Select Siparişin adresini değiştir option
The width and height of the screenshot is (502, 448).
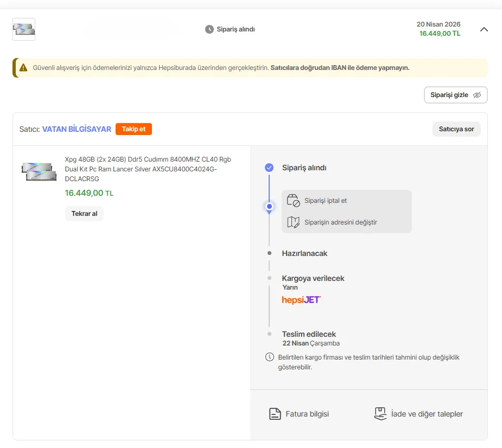tap(341, 222)
